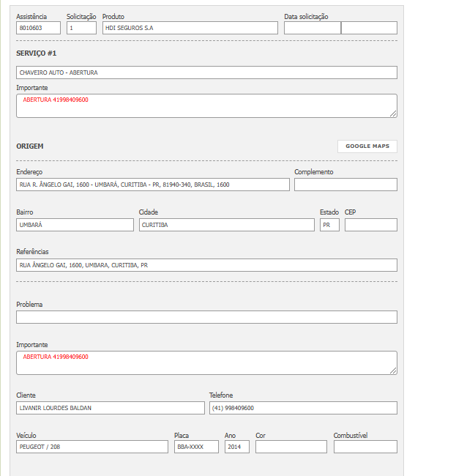This screenshot has height=476, width=456.
Task: Click the GOOGLE MAPS button
Action: pos(367,146)
